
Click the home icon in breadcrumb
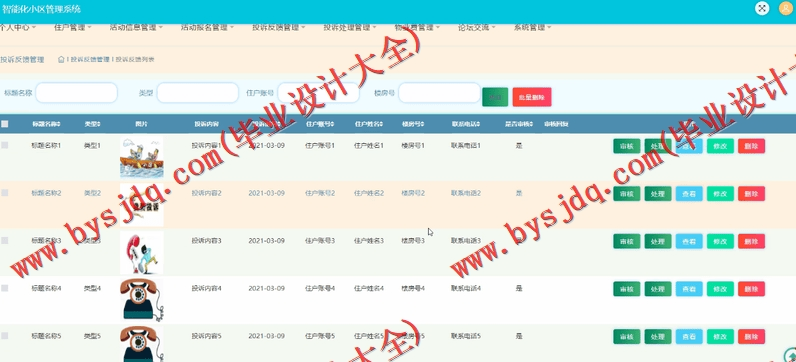pos(61,59)
